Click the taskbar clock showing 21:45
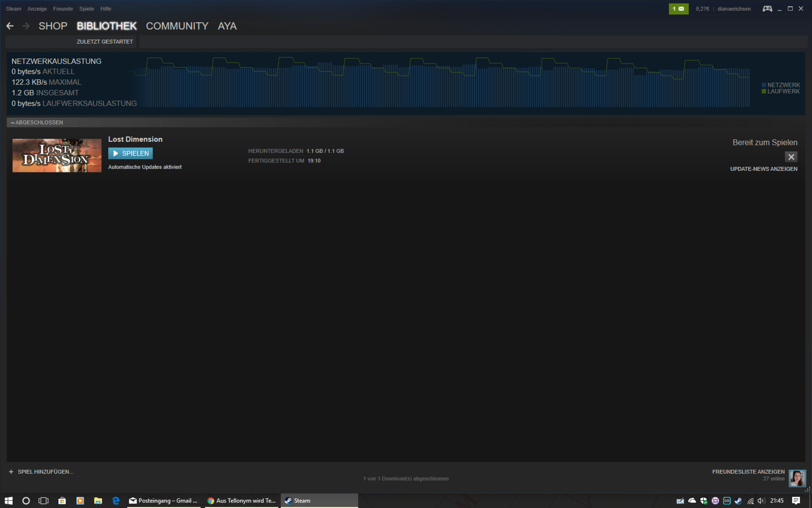The image size is (812, 508). pos(776,501)
